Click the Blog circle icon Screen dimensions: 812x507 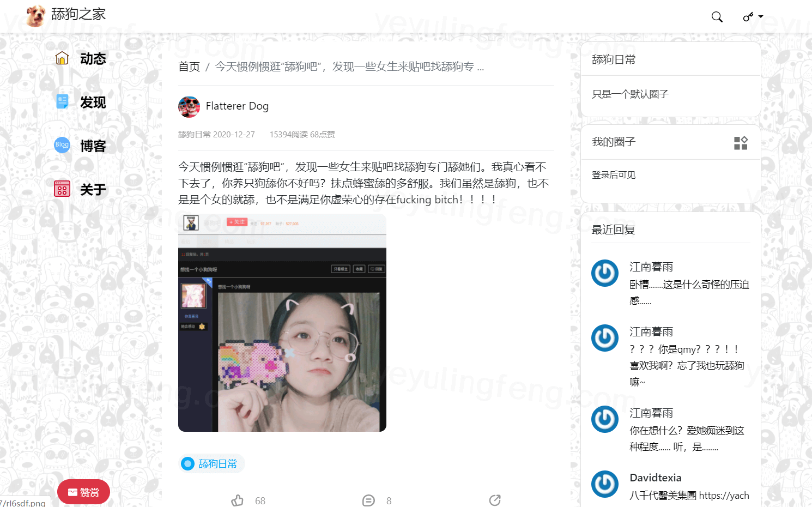[62, 145]
